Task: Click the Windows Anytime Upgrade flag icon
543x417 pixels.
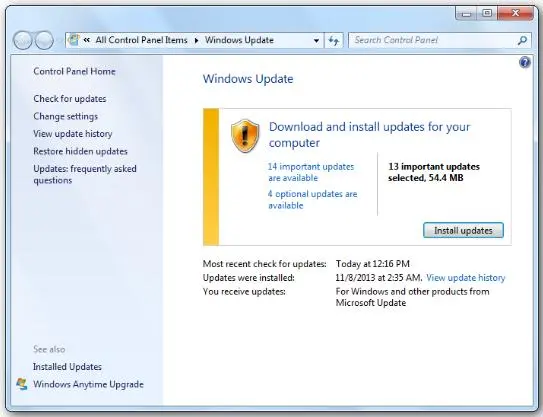Action: point(22,384)
